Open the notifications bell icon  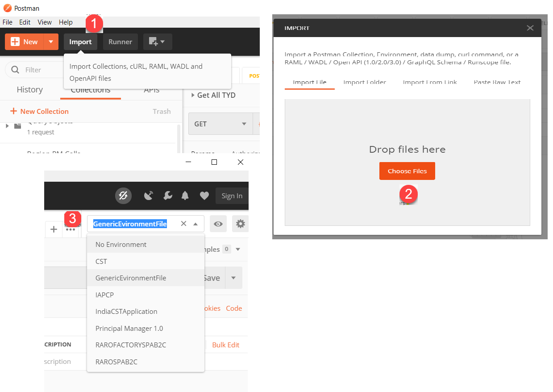click(x=185, y=196)
